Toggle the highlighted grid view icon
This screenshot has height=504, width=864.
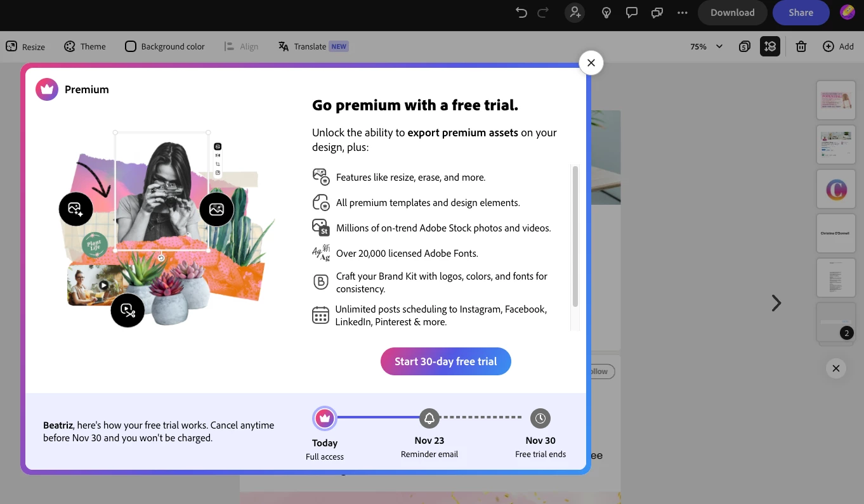(770, 46)
